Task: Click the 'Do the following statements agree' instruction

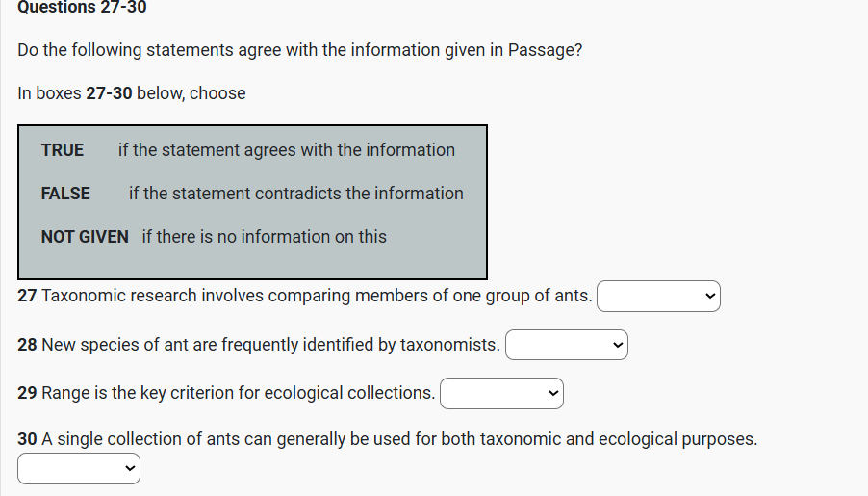Action: 299,50
